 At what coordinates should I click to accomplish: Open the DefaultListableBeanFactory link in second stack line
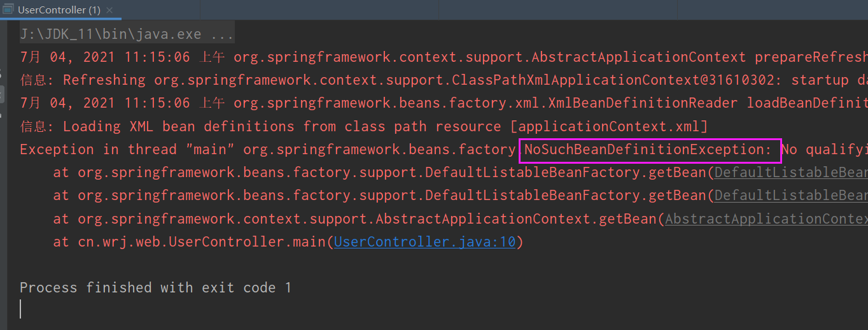(x=790, y=196)
